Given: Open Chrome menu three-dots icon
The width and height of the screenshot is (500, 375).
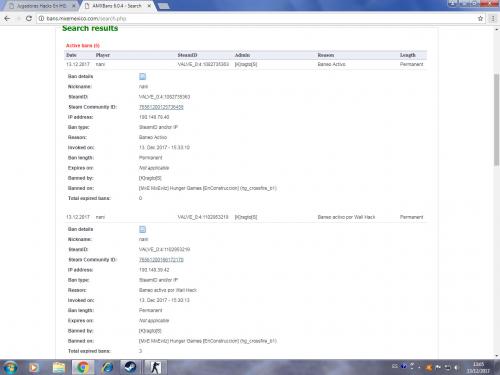Looking at the screenshot, I should [493, 19].
